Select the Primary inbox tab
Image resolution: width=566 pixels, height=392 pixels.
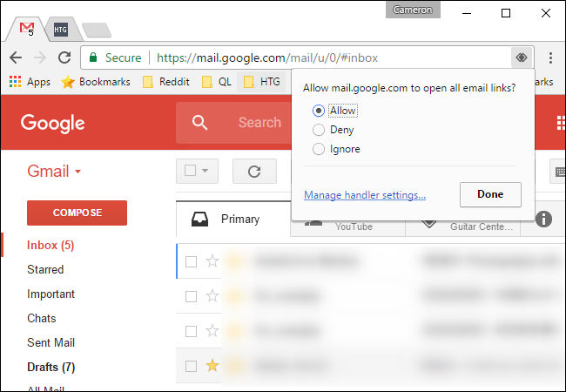(232, 220)
